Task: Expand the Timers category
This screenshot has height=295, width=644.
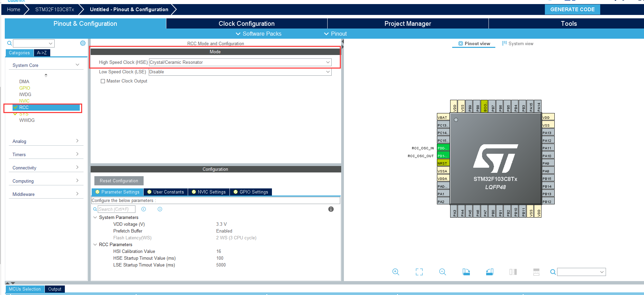Action: point(77,154)
